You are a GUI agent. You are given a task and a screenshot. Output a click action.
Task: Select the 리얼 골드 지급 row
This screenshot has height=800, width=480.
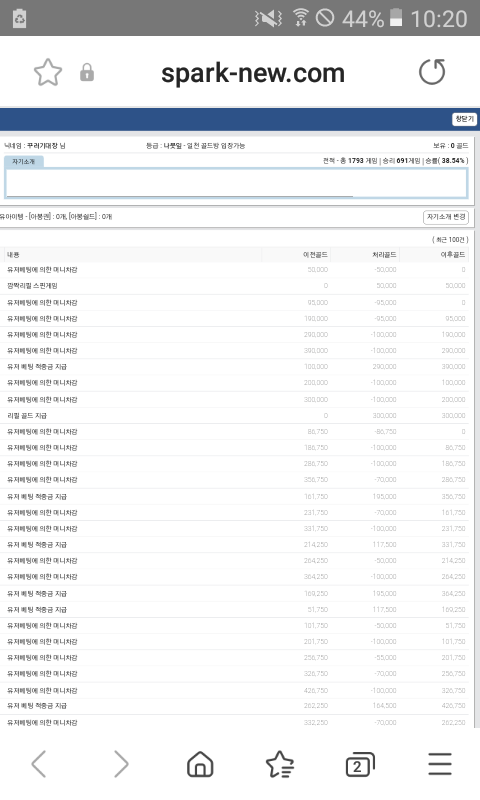point(236,415)
